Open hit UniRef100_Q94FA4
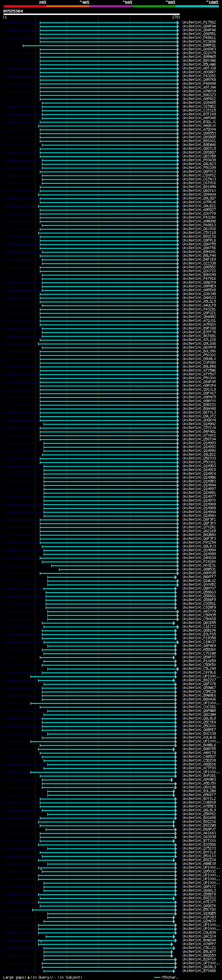The image size is (222, 980). coord(199,26)
